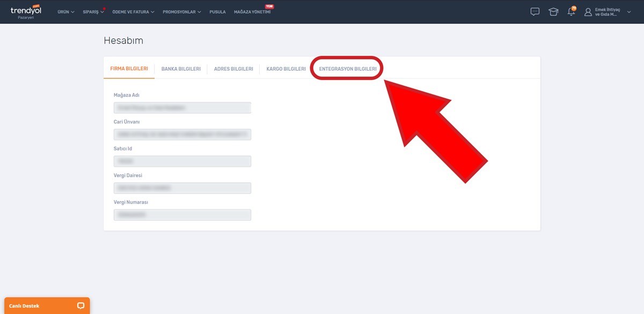Switch to the BANKA BİLGİLERİ tab

coord(181,69)
